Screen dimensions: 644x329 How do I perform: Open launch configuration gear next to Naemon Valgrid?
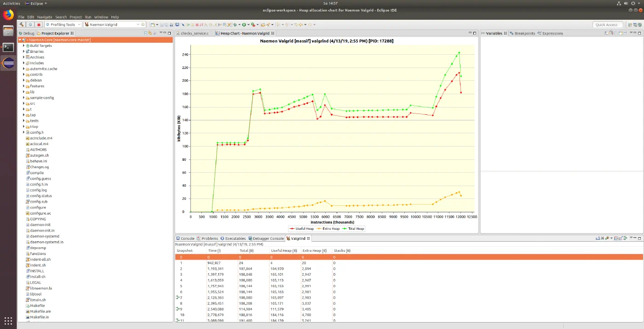(143, 24)
